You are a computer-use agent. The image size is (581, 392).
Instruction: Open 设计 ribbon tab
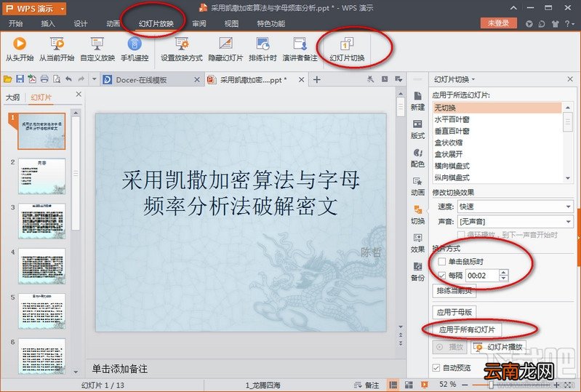tap(81, 24)
